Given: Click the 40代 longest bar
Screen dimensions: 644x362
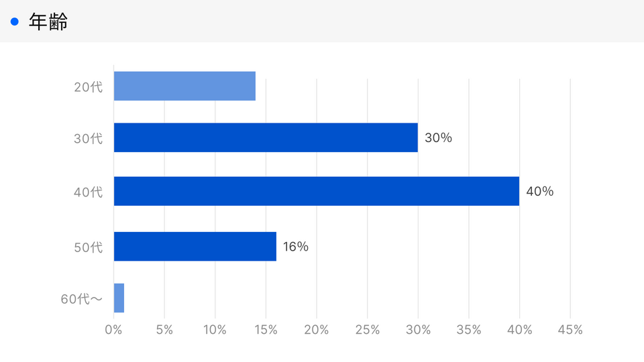Looking at the screenshot, I should [x=317, y=191].
